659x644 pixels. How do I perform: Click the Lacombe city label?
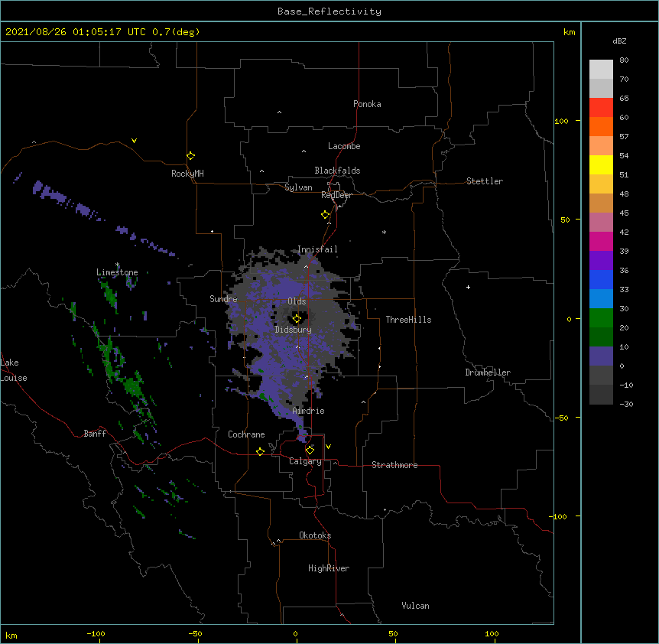coord(344,146)
